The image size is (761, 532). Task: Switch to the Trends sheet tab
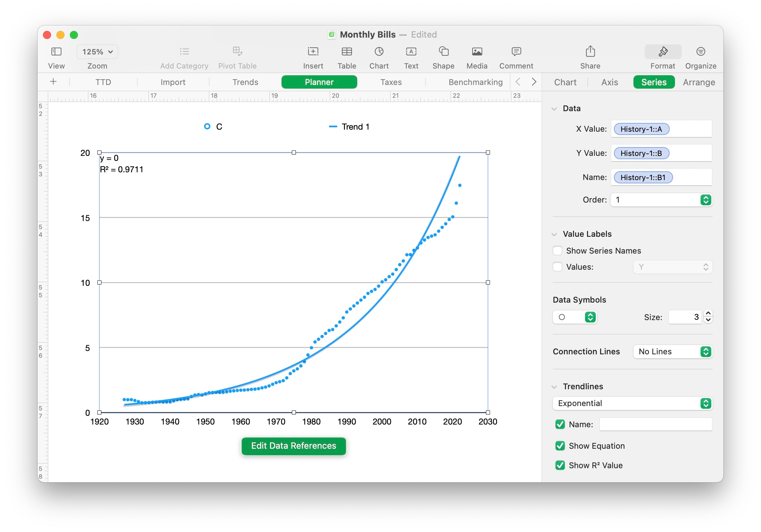coord(245,82)
